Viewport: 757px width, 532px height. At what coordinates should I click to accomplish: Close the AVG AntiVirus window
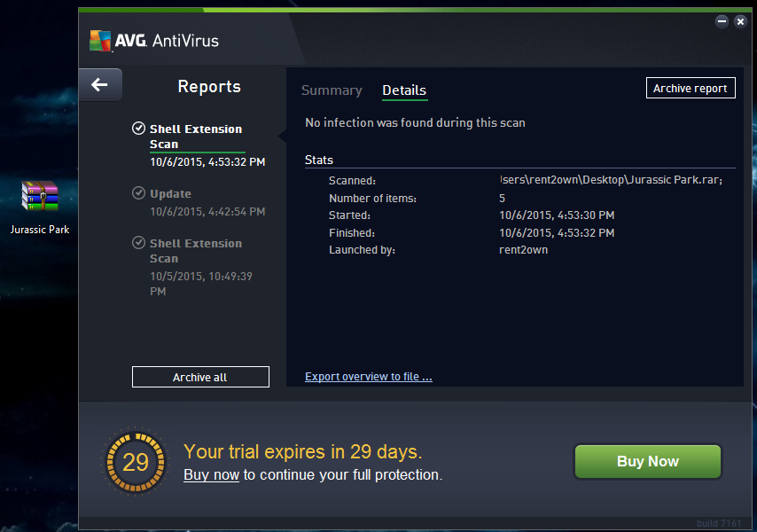(740, 21)
